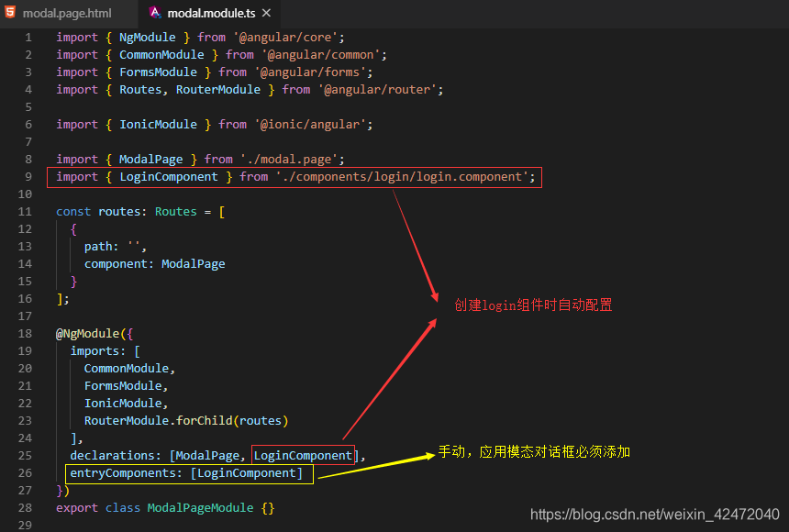The width and height of the screenshot is (789, 532).
Task: Select the NgModule import on line 1
Action: point(147,37)
